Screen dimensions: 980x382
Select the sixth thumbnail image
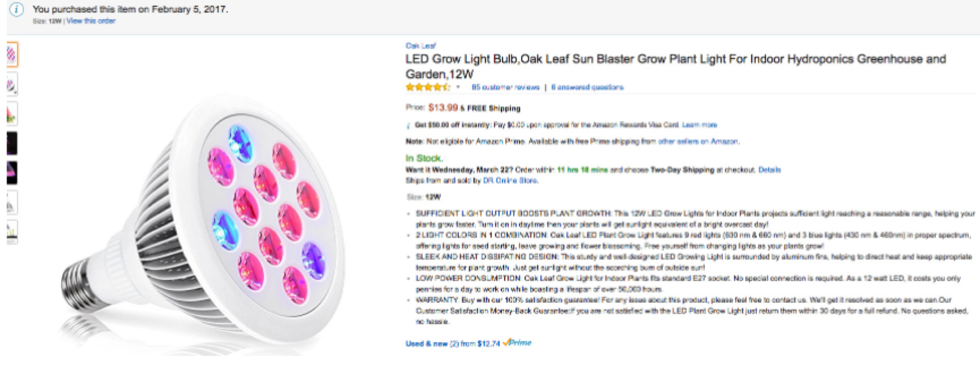point(12,203)
